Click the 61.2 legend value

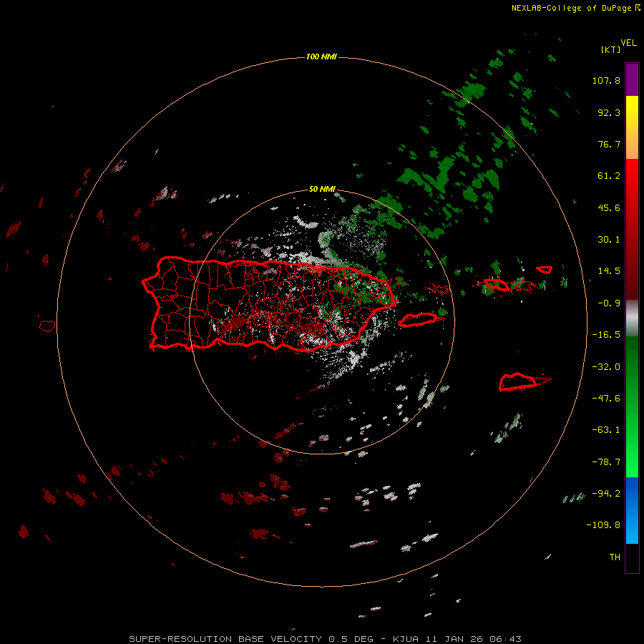[x=609, y=176]
